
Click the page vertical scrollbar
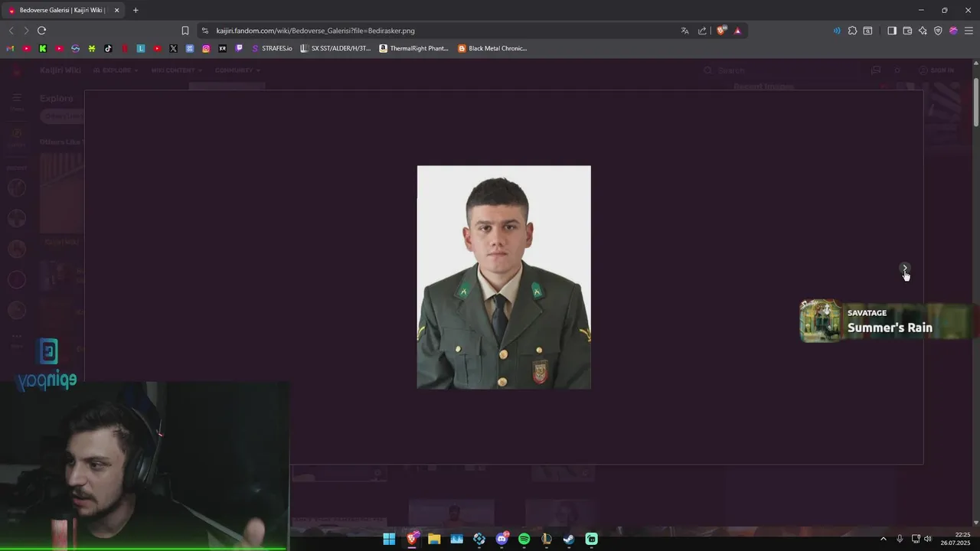click(976, 103)
